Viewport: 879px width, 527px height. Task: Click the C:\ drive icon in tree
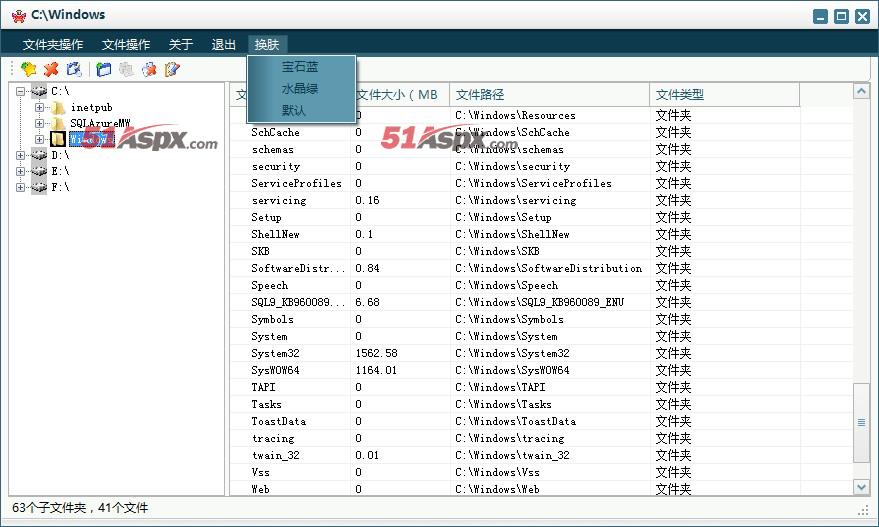39,91
